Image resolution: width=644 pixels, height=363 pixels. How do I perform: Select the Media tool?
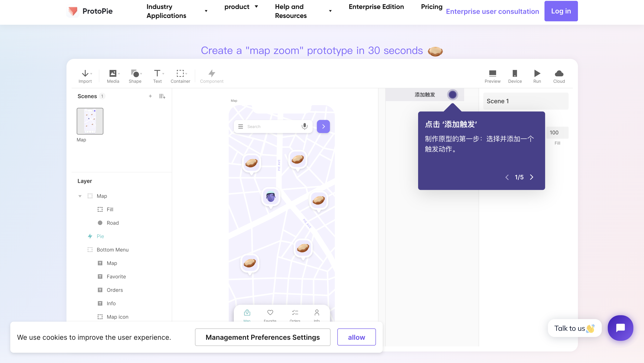point(113,74)
